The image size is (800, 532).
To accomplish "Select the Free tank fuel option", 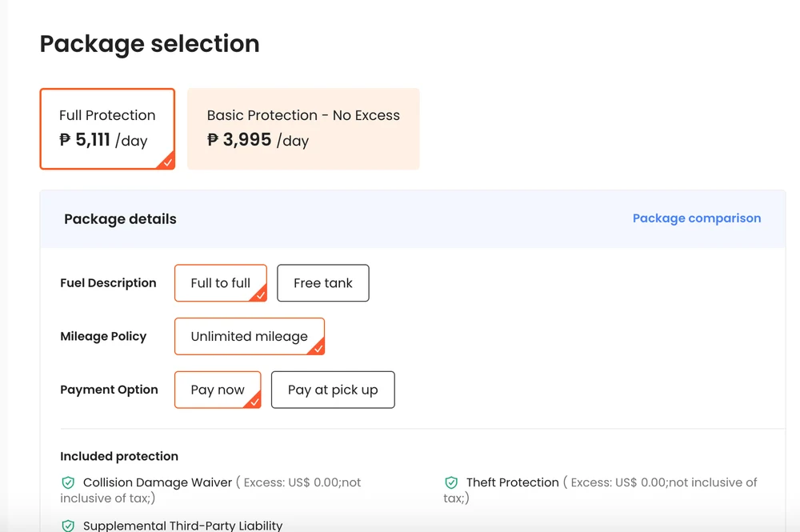I will (x=323, y=282).
